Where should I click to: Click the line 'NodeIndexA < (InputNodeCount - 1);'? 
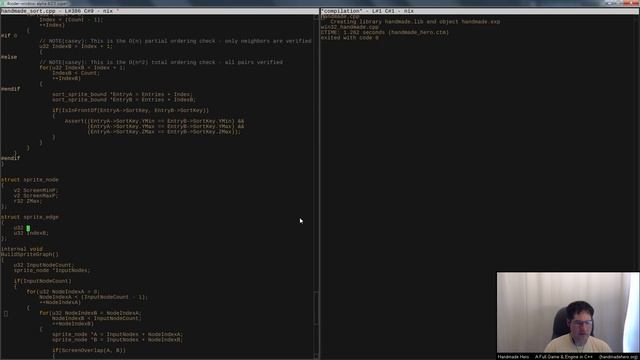tap(93, 297)
